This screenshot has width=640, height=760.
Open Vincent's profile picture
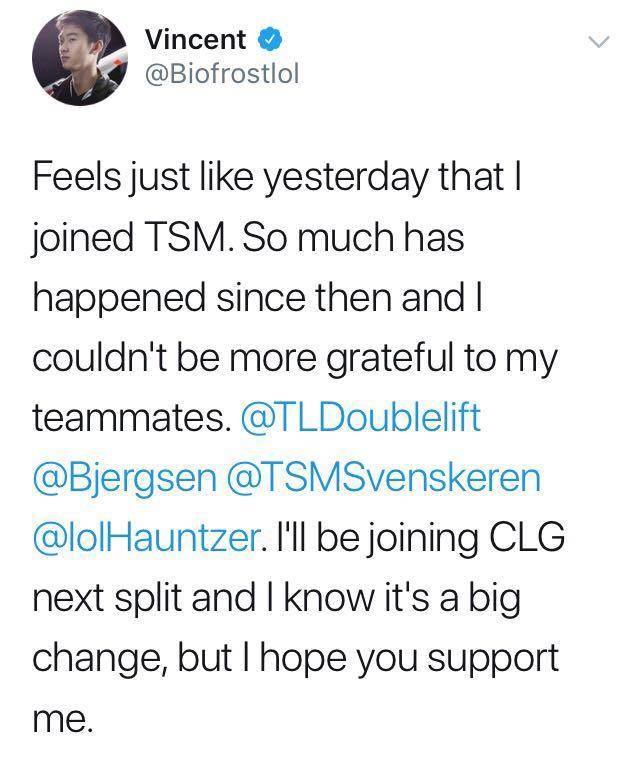(x=74, y=62)
